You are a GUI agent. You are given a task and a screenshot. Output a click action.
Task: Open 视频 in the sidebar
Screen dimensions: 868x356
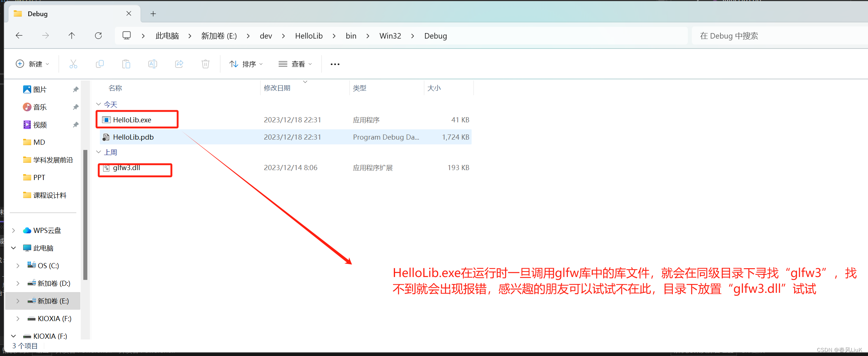pyautogui.click(x=40, y=125)
